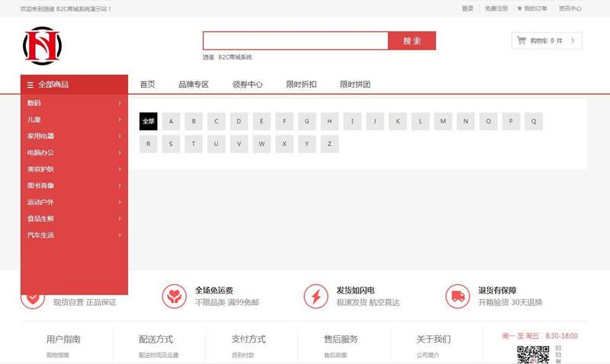The image size is (610, 364).
Task: Open the 限时折扣 navigation tab
Action: [301, 85]
